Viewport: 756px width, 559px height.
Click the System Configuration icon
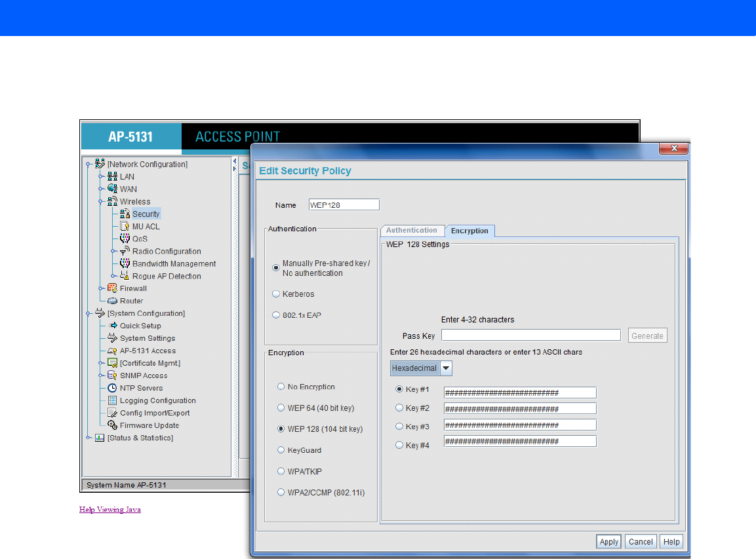pyautogui.click(x=100, y=313)
